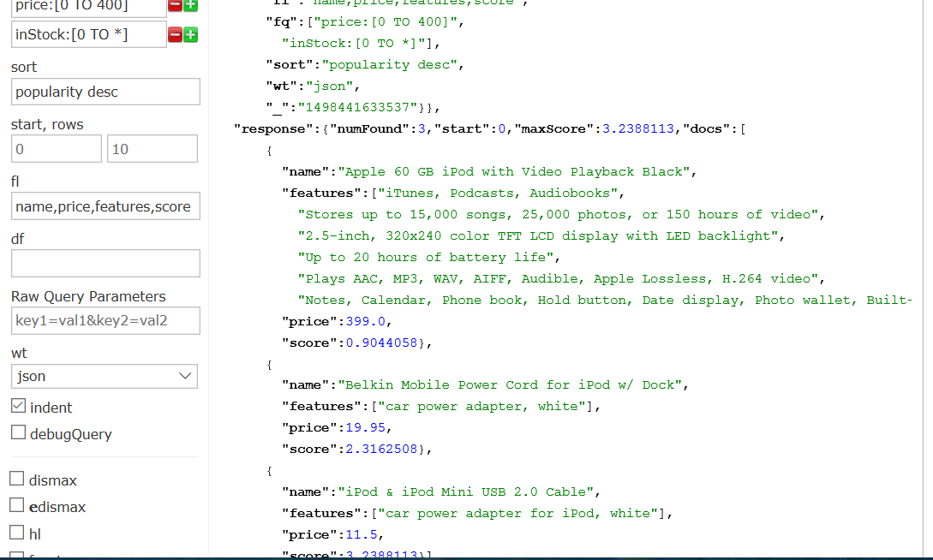This screenshot has width=933, height=560.
Task: Add a filter query after price row
Action: tap(190, 5)
